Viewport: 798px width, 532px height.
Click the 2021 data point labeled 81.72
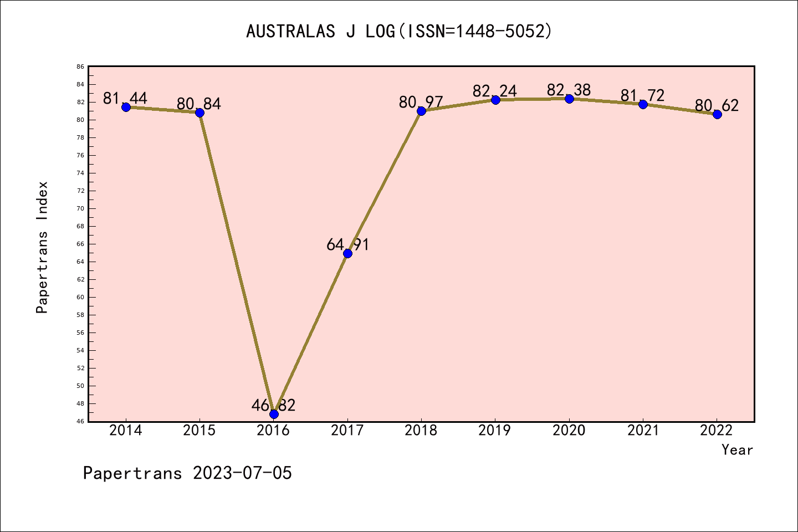tap(643, 104)
